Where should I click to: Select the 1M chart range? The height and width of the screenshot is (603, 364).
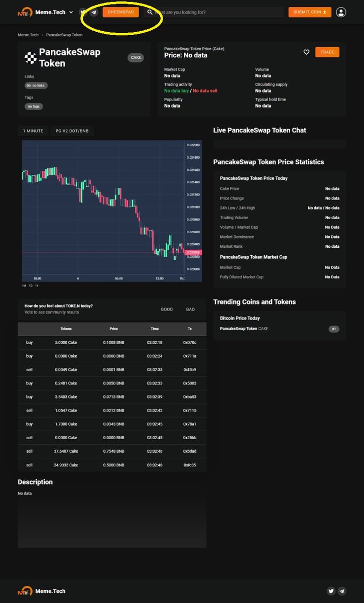[24, 285]
